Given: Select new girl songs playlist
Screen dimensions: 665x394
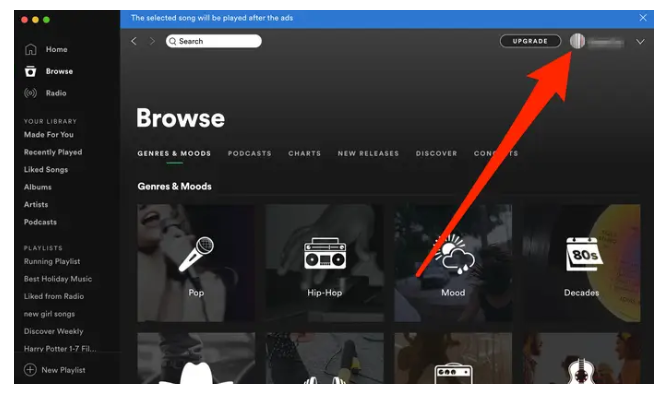Looking at the screenshot, I should coord(49,314).
